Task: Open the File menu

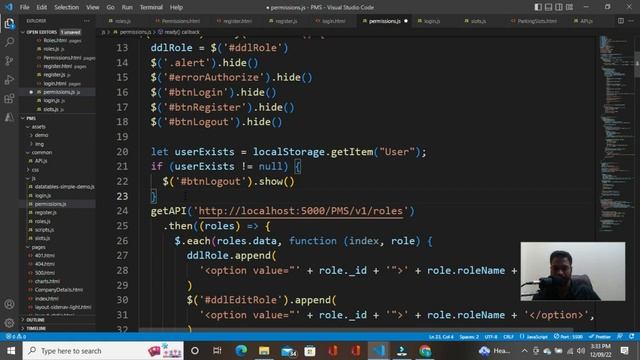Action: pyautogui.click(x=24, y=7)
